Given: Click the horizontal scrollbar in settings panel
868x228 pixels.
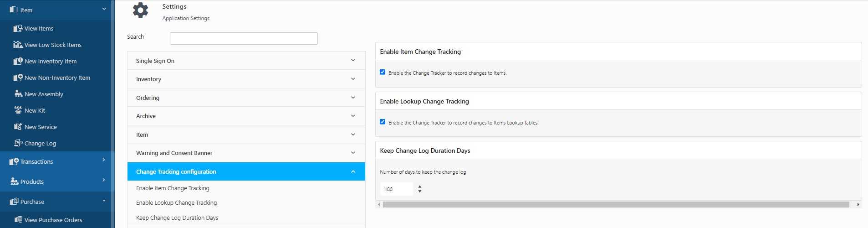Looking at the screenshot, I should [x=616, y=205].
